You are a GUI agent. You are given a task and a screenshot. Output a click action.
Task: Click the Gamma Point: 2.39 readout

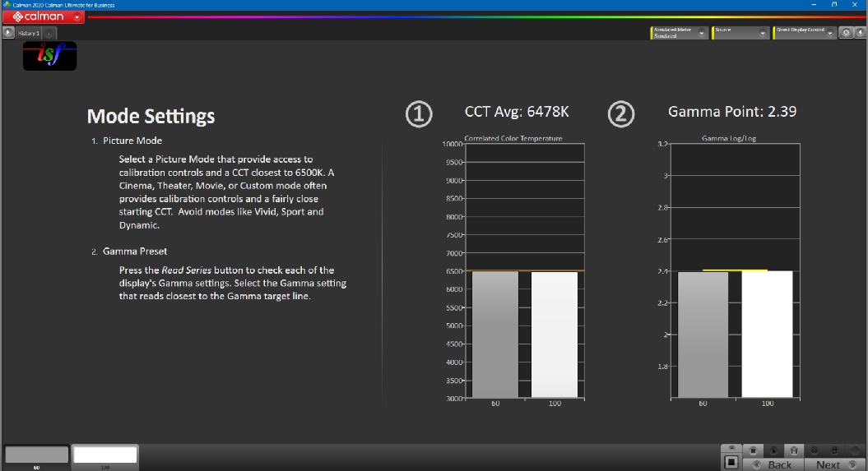731,112
